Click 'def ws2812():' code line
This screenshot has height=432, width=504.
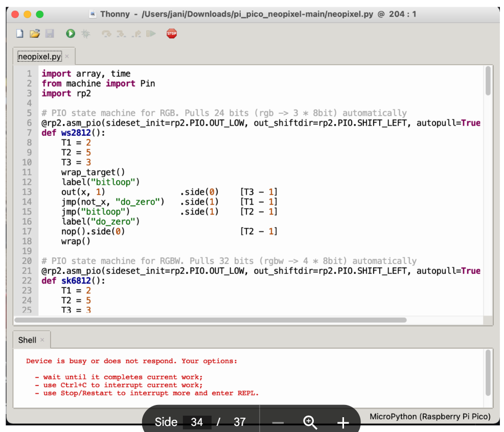73,133
